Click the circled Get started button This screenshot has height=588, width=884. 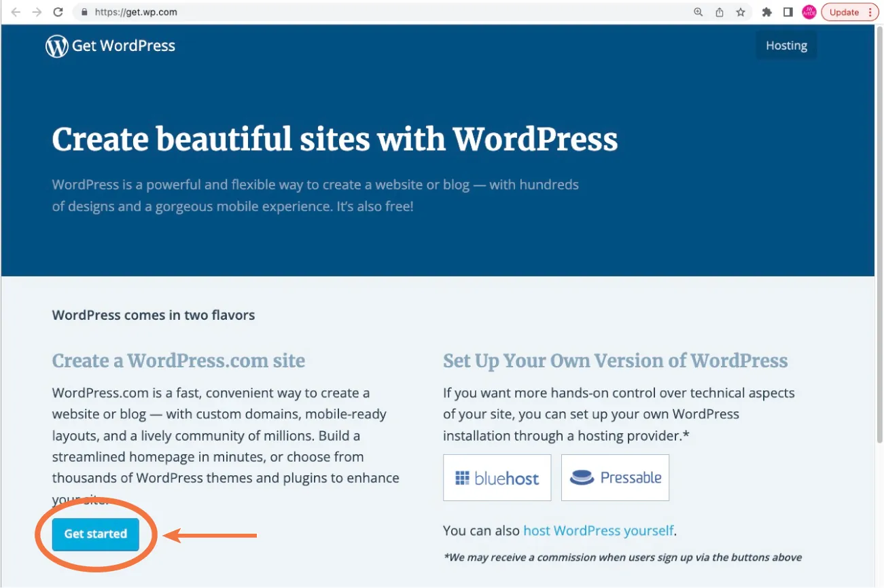pyautogui.click(x=95, y=534)
